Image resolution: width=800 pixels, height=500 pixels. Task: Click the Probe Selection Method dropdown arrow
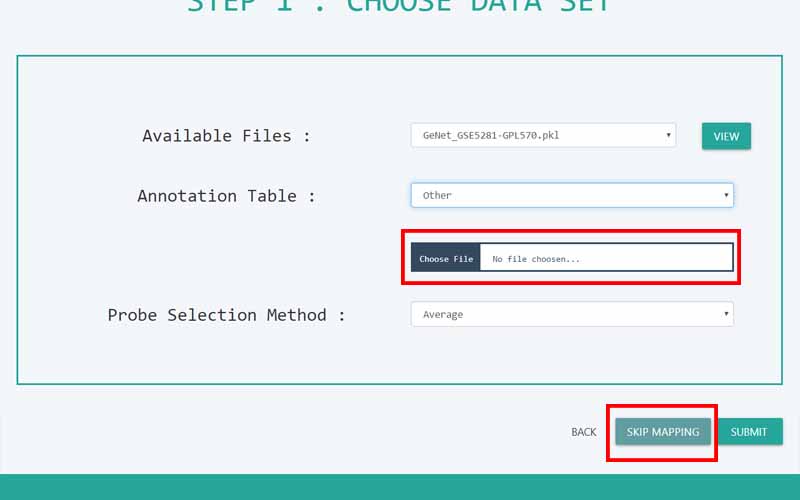click(x=726, y=314)
